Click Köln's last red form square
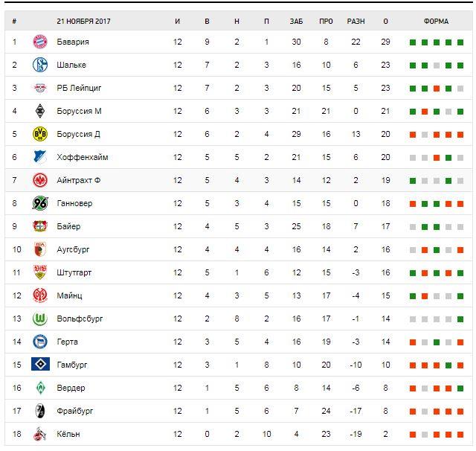Viewport: 476px width, 451px height. pyautogui.click(x=460, y=434)
